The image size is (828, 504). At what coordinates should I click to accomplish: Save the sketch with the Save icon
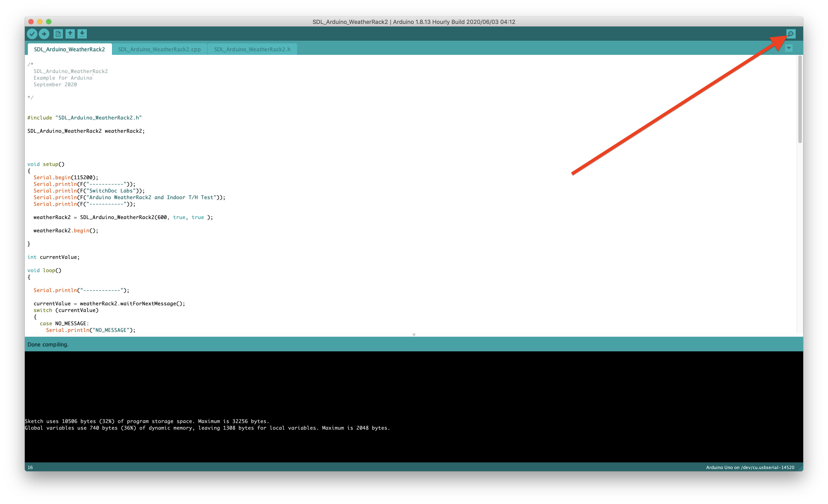pyautogui.click(x=82, y=34)
